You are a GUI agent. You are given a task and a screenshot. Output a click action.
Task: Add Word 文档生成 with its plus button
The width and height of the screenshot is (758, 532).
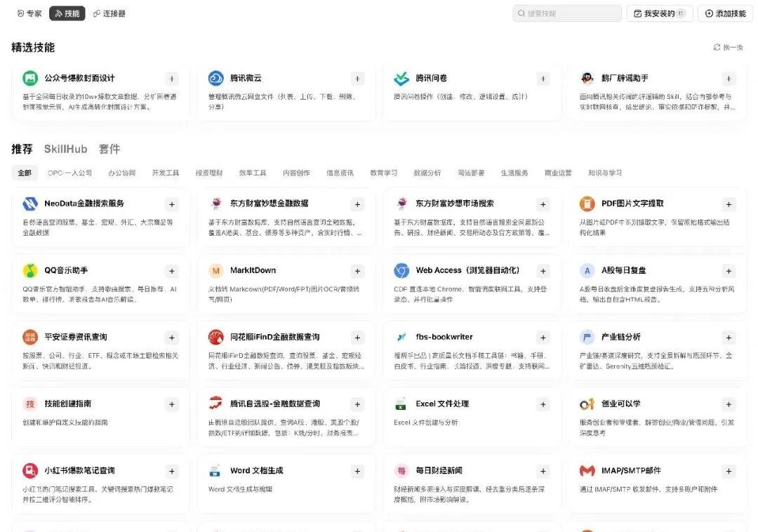[357, 471]
